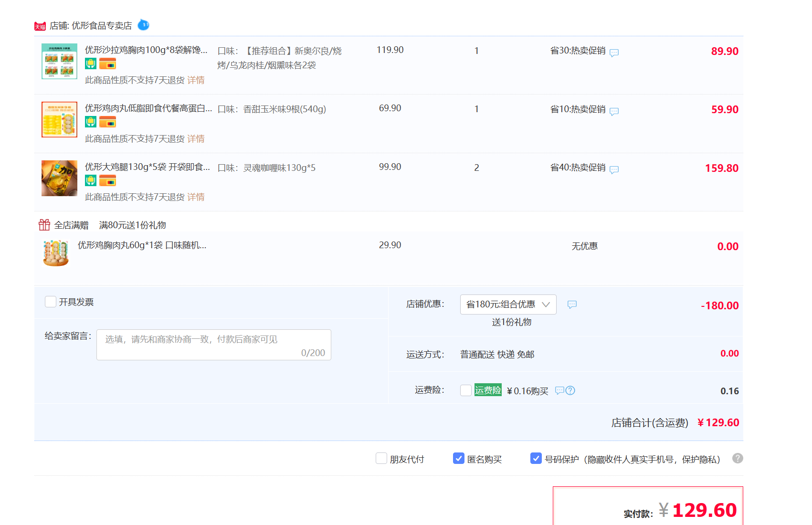Screen dimensions: 812x525
Task: Click quantity 2 in the 优形大鸡腿 row
Action: pyautogui.click(x=476, y=168)
